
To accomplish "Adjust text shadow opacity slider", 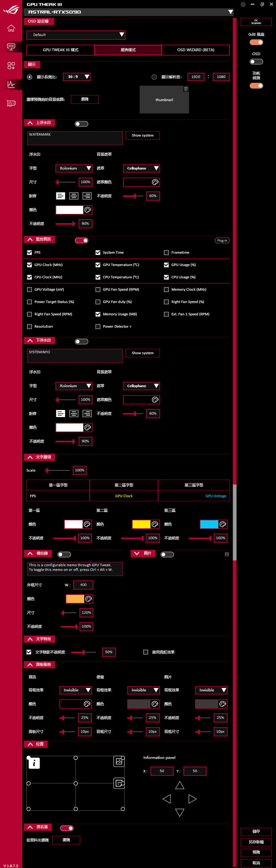I will 84,652.
